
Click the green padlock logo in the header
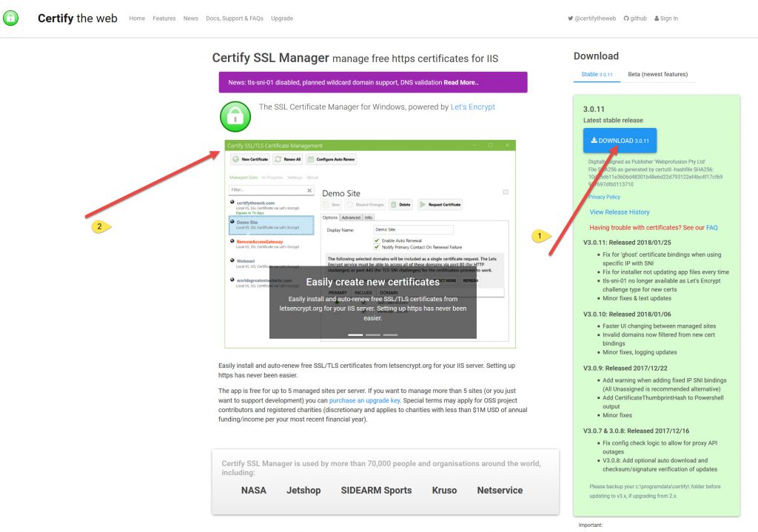[10, 18]
